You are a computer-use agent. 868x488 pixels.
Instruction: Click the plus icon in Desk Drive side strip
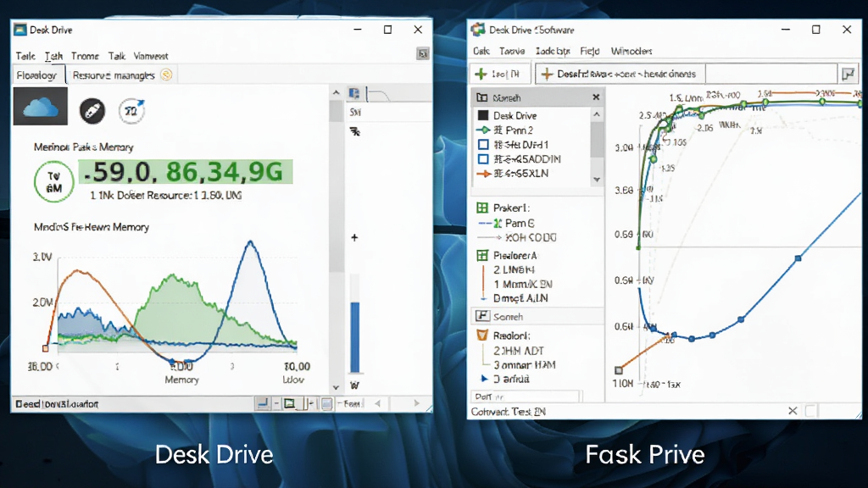click(x=354, y=237)
